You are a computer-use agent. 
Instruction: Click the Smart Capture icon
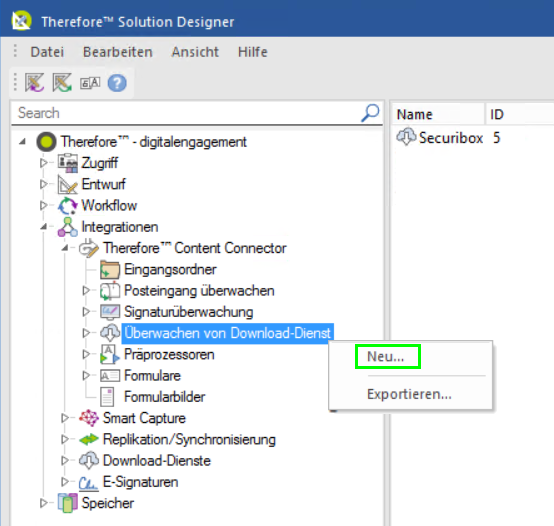click(89, 418)
